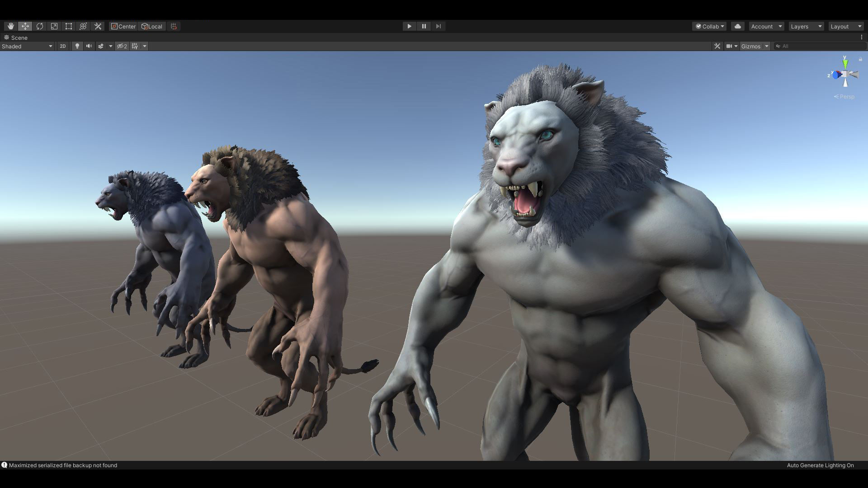
Task: Toggle scene view rotation lock
Action: pyautogui.click(x=860, y=59)
